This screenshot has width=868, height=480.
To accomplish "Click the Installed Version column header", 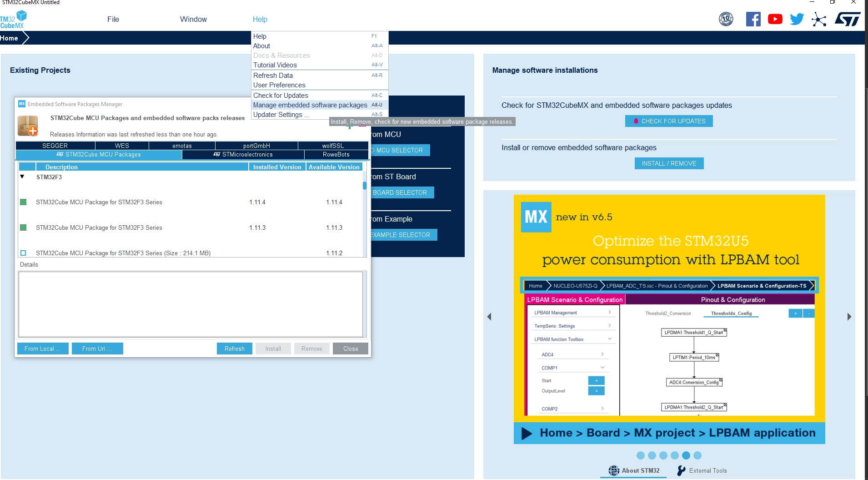I will (x=277, y=167).
